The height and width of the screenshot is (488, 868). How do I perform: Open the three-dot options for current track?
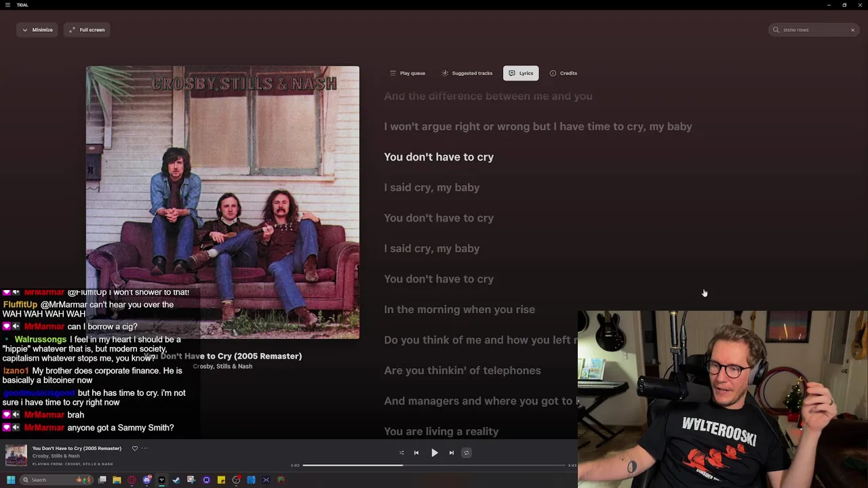tap(144, 448)
